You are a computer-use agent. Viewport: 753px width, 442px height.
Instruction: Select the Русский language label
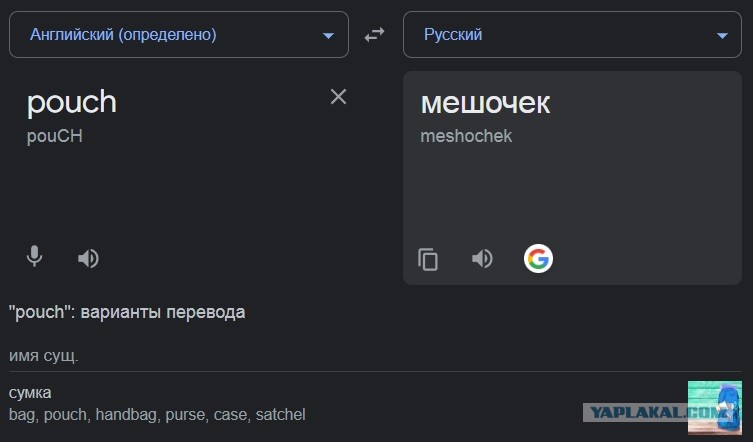pyautogui.click(x=453, y=35)
